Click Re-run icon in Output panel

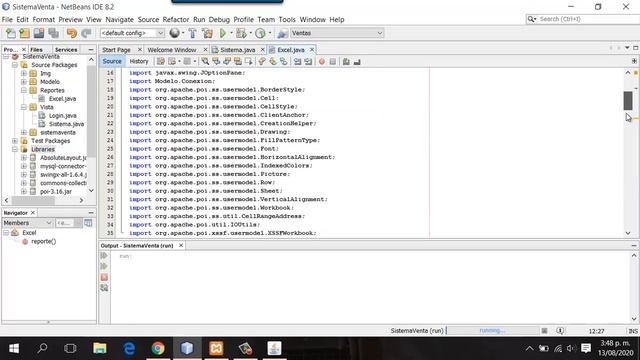[104, 256]
